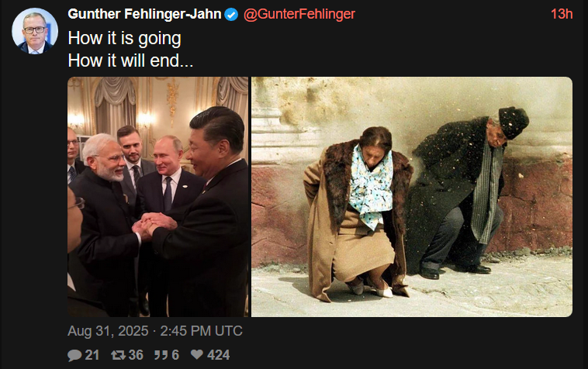Click the heart like icon

click(x=197, y=354)
